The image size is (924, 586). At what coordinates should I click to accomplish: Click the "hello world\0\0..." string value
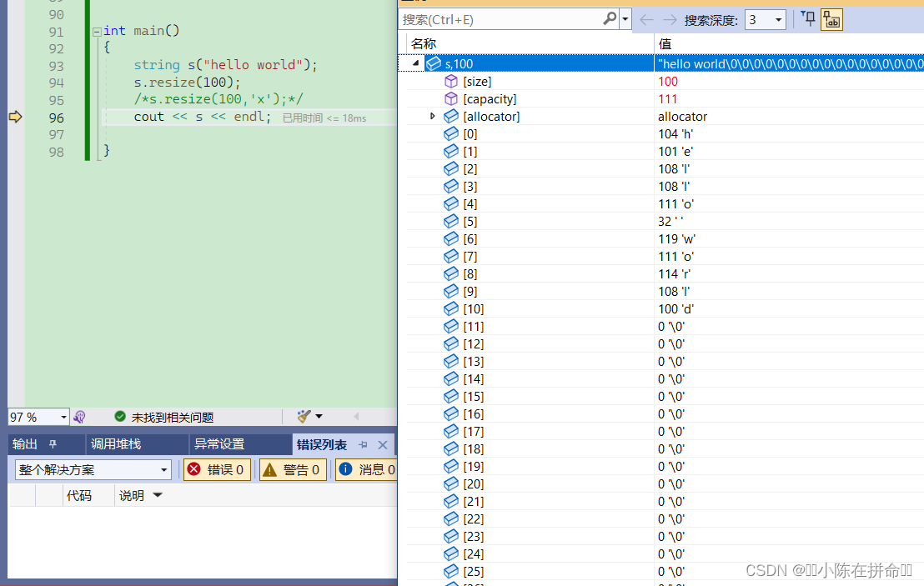791,63
